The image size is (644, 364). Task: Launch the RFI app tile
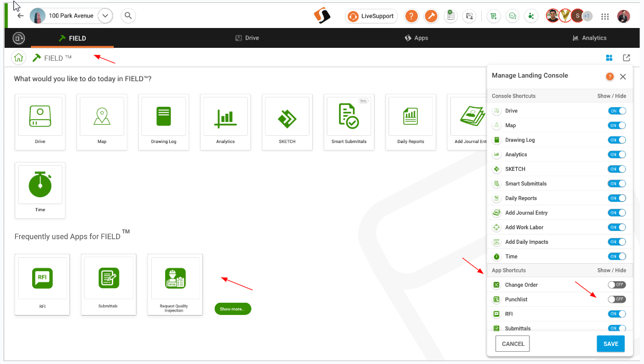pos(43,284)
